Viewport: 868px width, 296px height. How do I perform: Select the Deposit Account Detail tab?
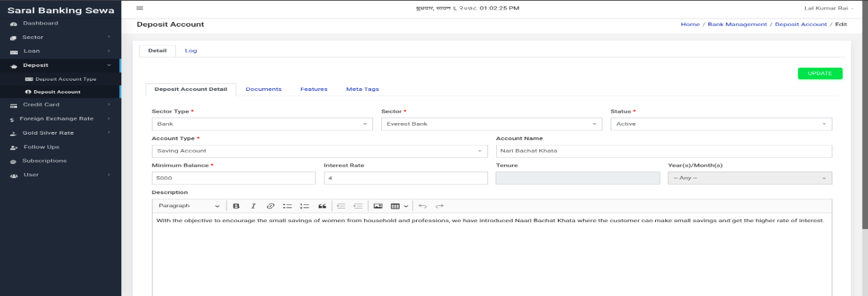click(x=190, y=90)
